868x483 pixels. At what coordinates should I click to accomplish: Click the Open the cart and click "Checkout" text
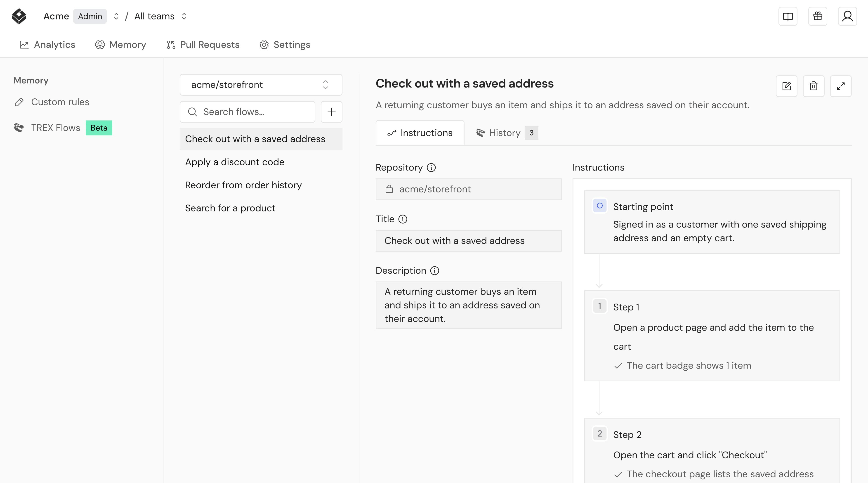[x=690, y=455]
